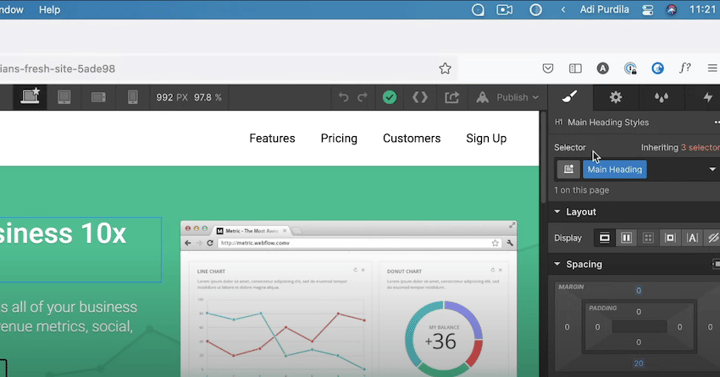This screenshot has height=377, width=720.
Task: Click the circled A extension icon
Action: tap(602, 68)
